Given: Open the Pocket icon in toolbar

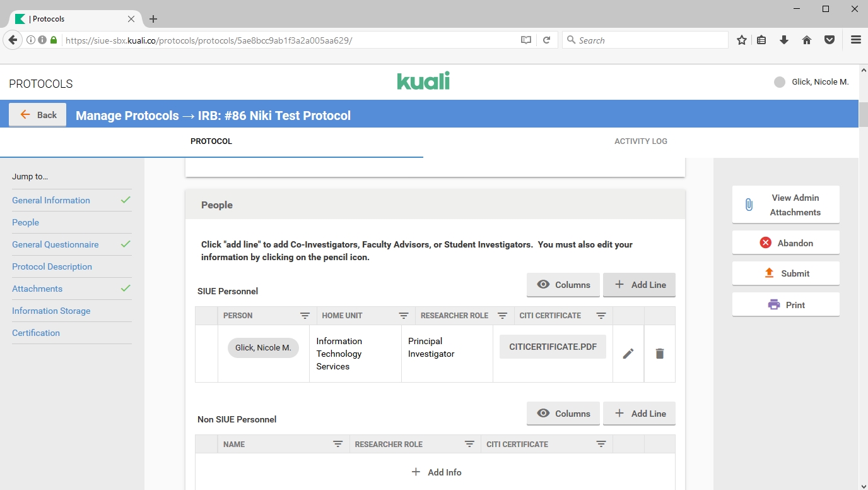Looking at the screenshot, I should 830,40.
